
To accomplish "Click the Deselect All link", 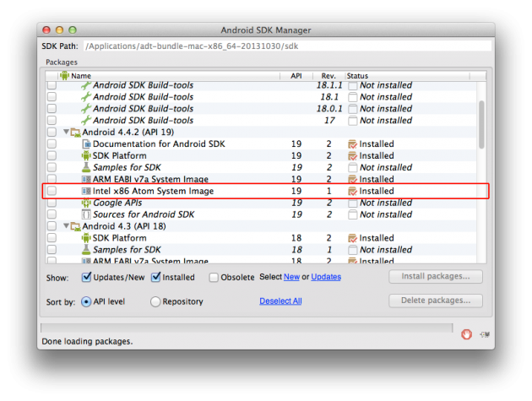I will coord(280,301).
